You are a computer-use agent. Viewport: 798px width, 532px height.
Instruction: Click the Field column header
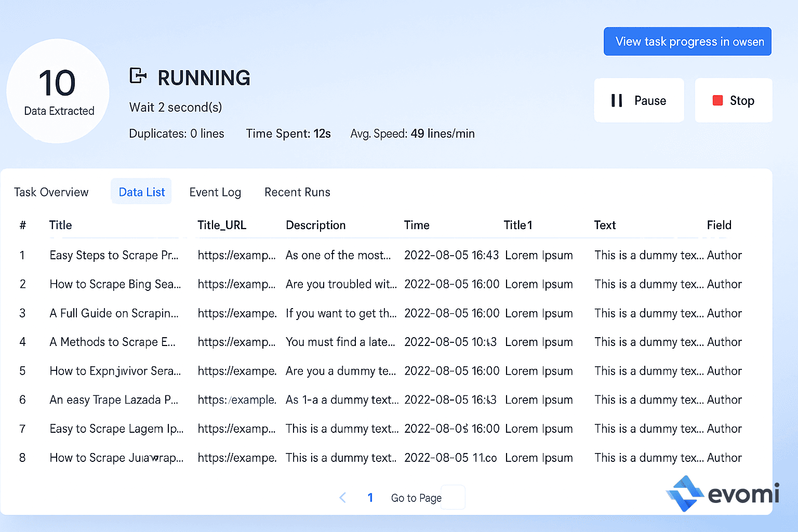[719, 225]
